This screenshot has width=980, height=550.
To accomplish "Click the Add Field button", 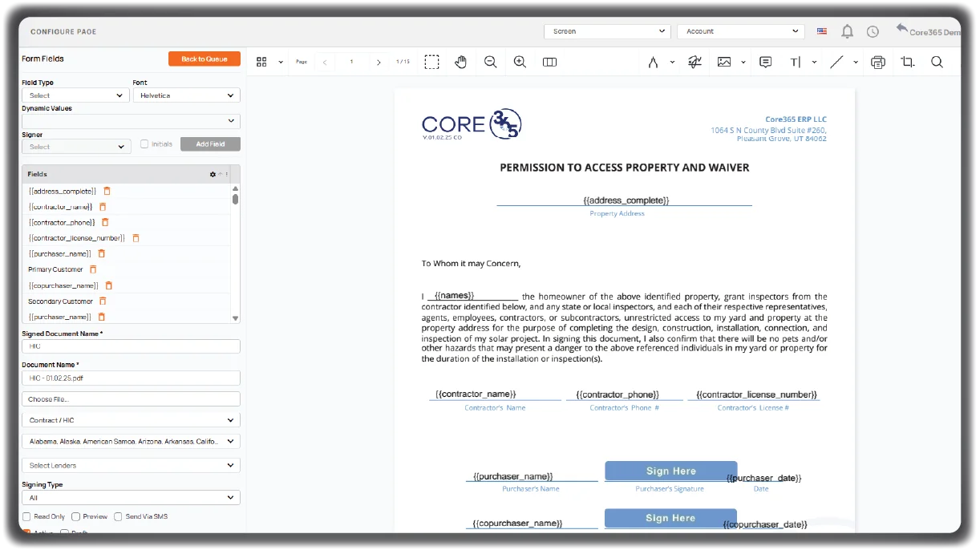I will tap(210, 144).
